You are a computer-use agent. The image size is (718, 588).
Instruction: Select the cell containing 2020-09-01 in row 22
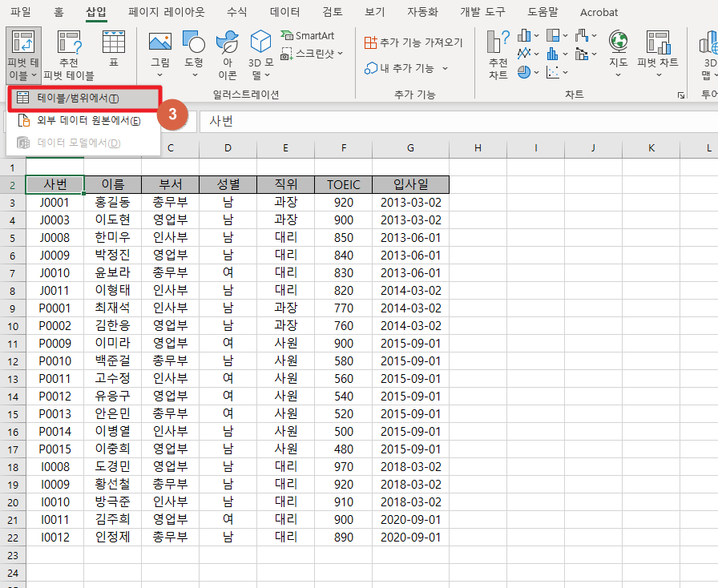pos(411,538)
